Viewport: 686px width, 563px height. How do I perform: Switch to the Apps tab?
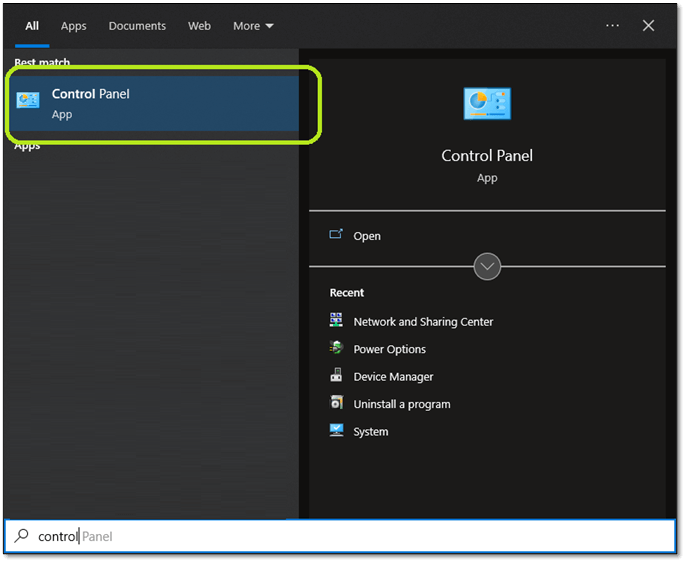pos(74,26)
